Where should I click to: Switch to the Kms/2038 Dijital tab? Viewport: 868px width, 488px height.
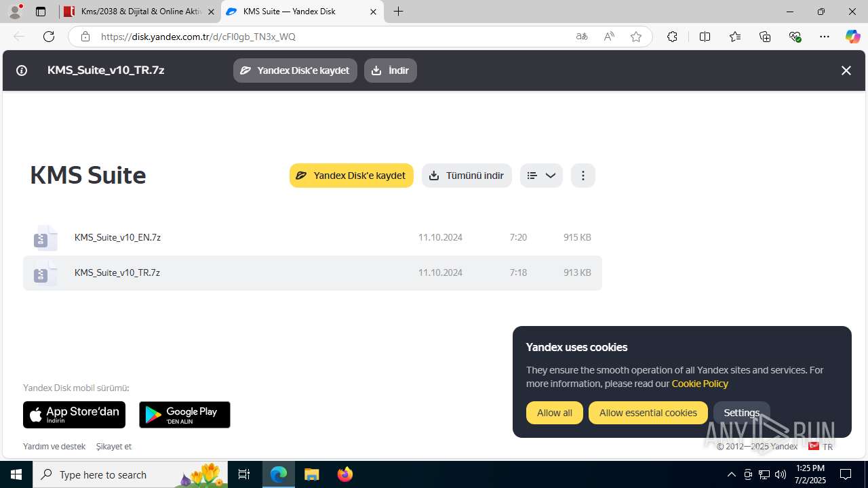click(x=140, y=12)
